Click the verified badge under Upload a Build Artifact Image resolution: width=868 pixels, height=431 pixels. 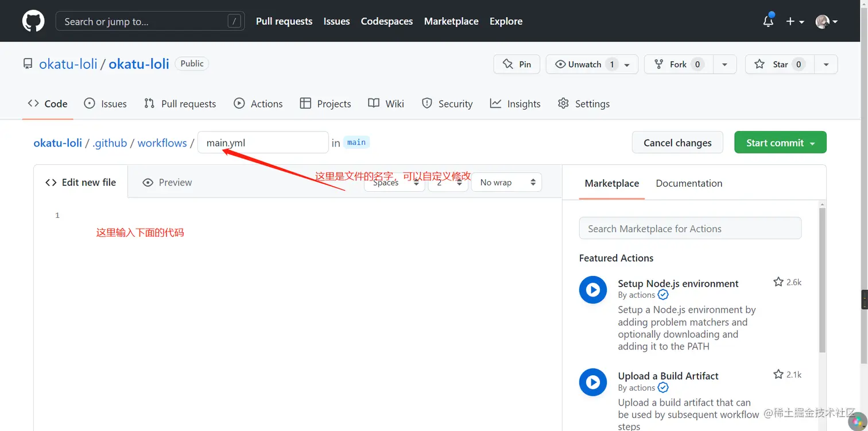663,388
